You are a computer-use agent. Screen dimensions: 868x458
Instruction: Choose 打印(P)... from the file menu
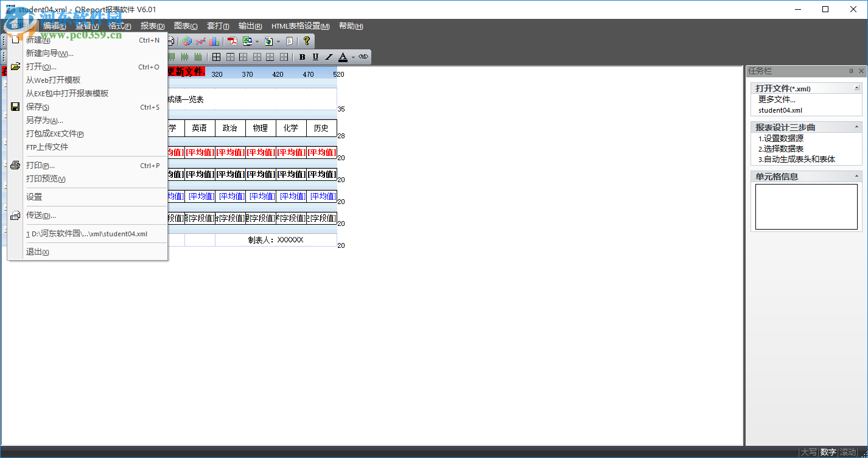click(x=87, y=166)
